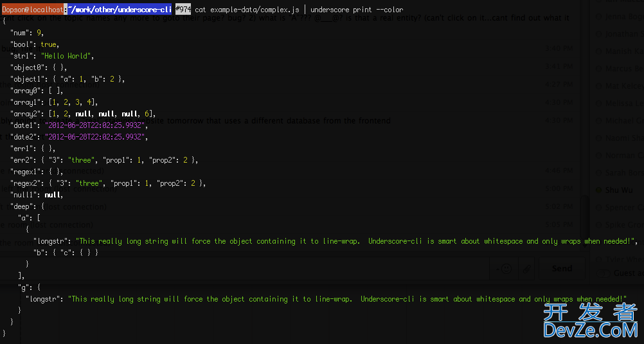The image size is (644, 344).
Task: Click the magenta date value on the "date1" line
Action: [94, 125]
